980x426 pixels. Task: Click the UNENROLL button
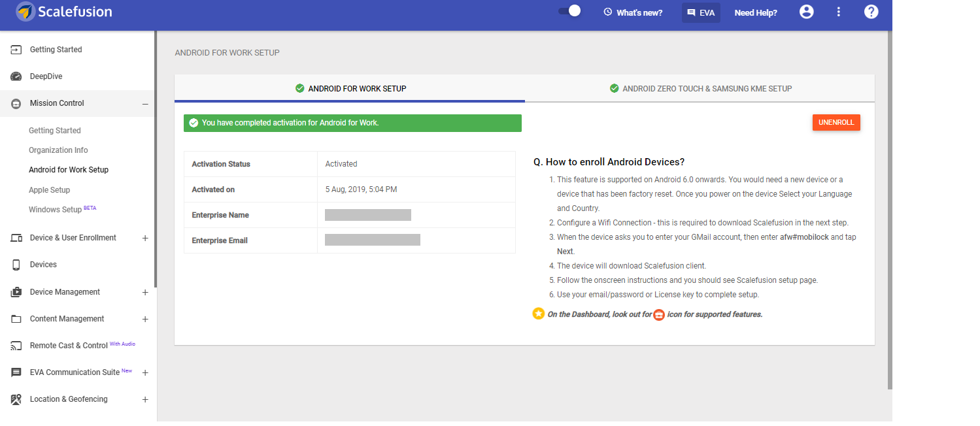pos(836,122)
